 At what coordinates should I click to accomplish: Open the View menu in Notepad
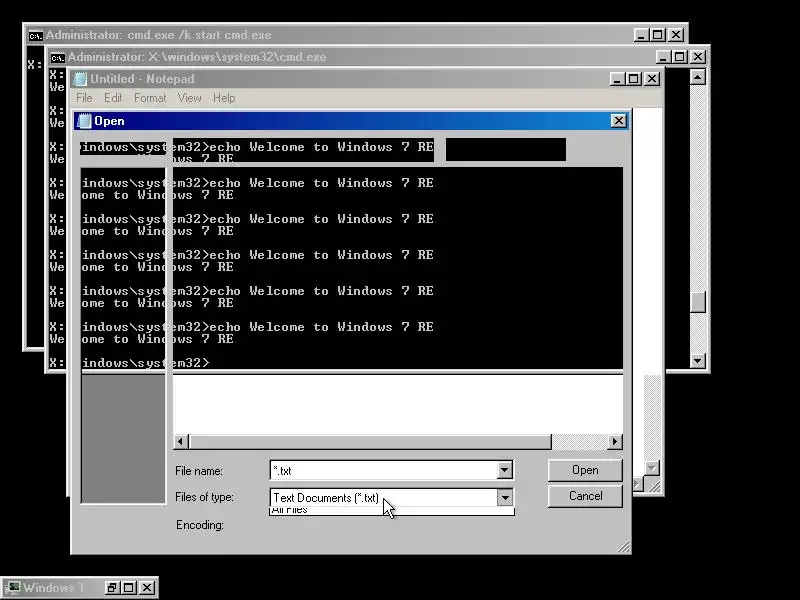point(189,98)
